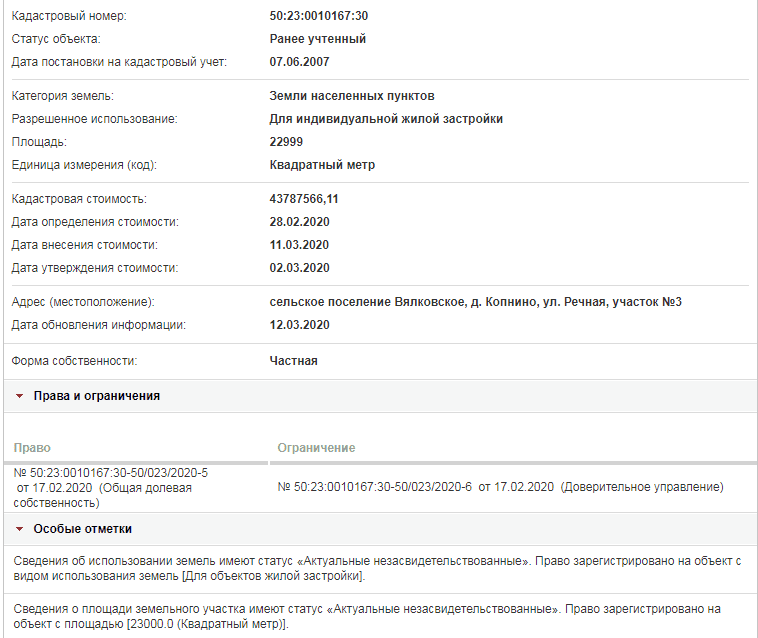Click note about land area status
Screen dimensions: 758x638
pos(367,616)
